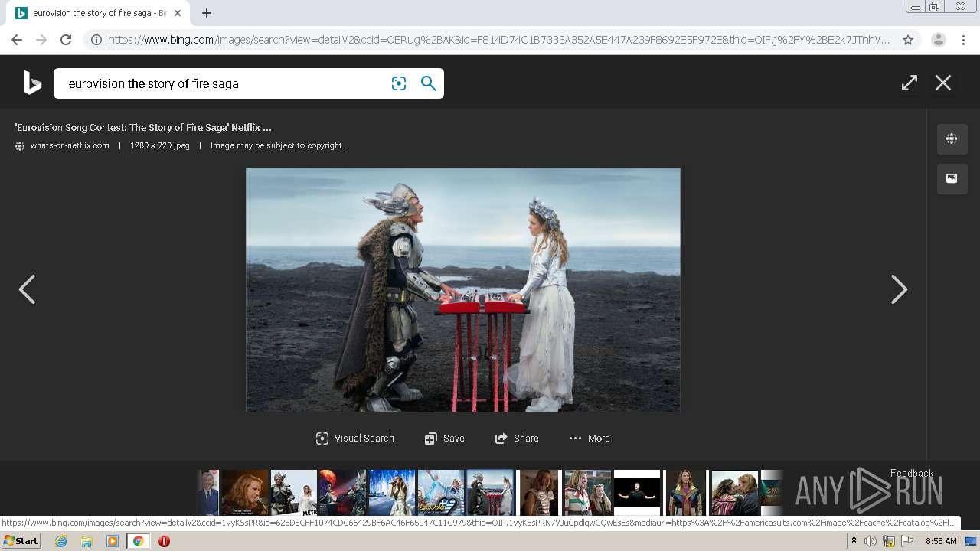Open the image title link
The width and height of the screenshot is (980, 551).
(143, 128)
